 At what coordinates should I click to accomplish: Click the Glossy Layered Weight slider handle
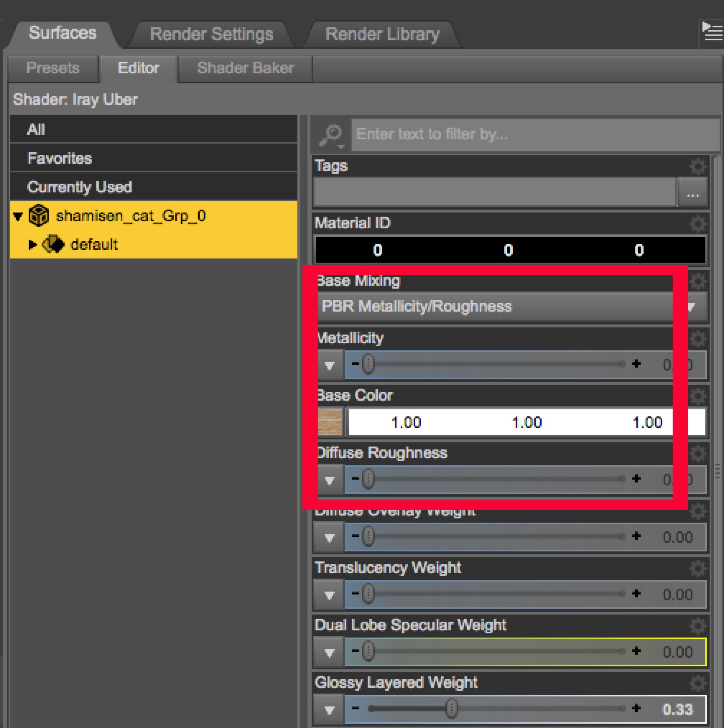tap(451, 708)
